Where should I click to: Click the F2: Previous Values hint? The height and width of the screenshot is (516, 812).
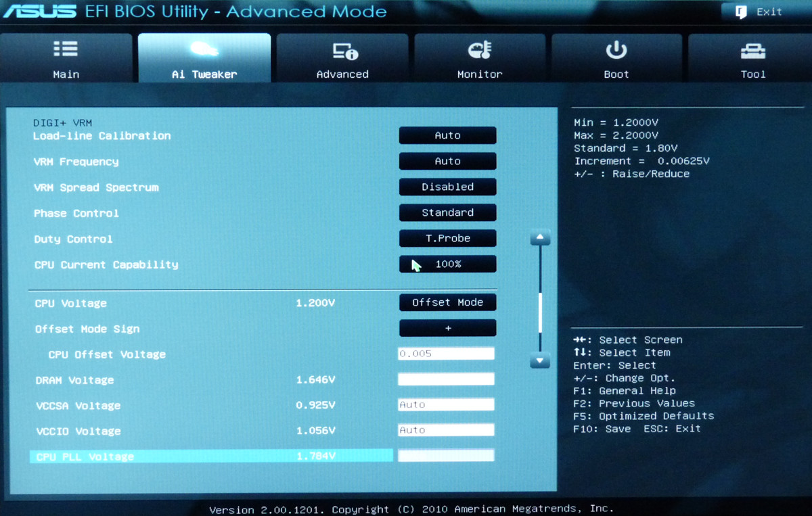coord(633,403)
